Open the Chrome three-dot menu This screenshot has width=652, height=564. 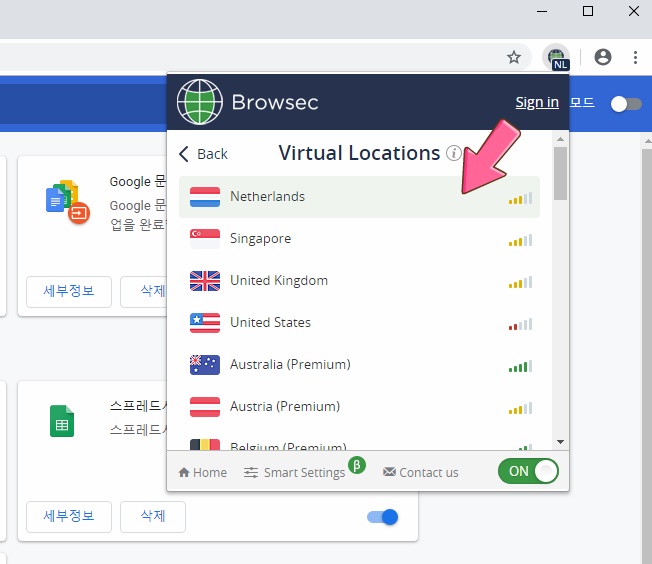635,57
